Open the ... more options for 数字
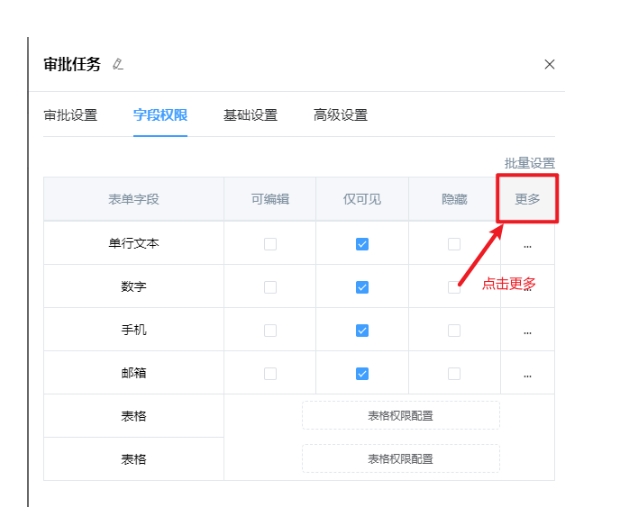 [527, 287]
